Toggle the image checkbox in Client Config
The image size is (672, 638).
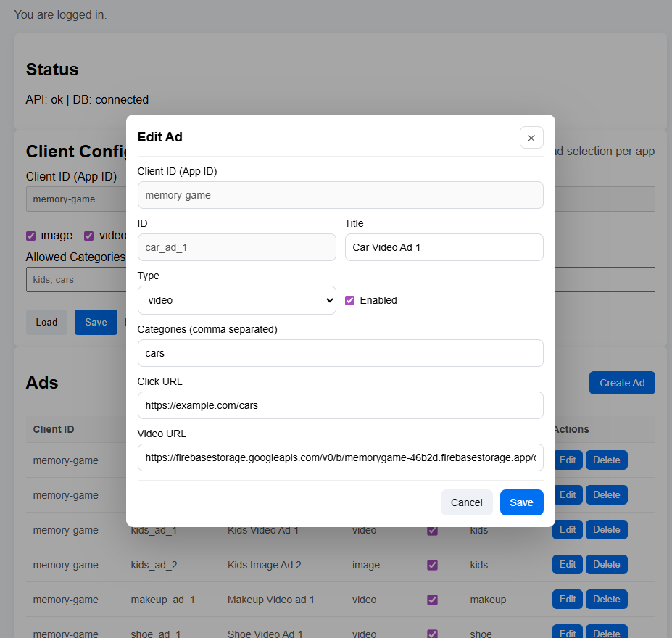(31, 236)
